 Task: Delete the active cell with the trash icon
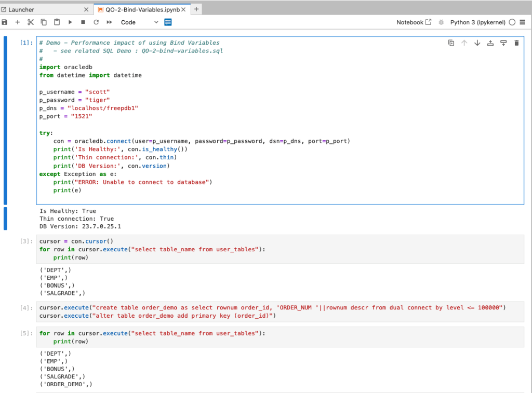click(516, 43)
